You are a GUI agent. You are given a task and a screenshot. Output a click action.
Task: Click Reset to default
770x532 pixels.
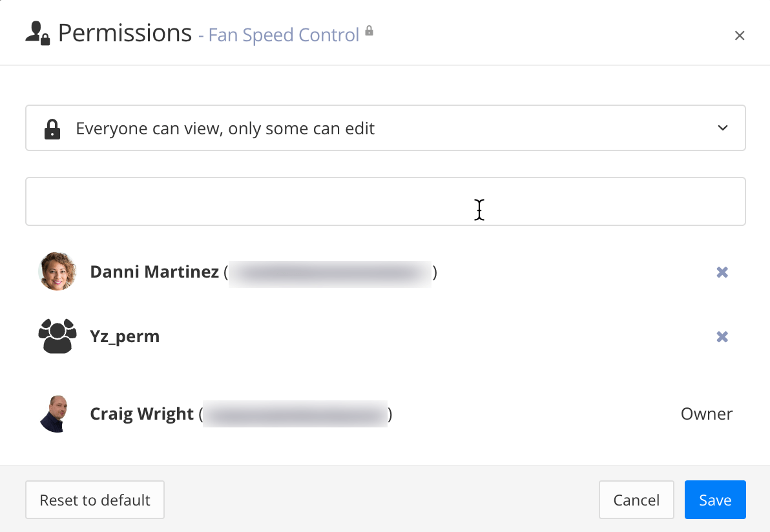pyautogui.click(x=94, y=500)
